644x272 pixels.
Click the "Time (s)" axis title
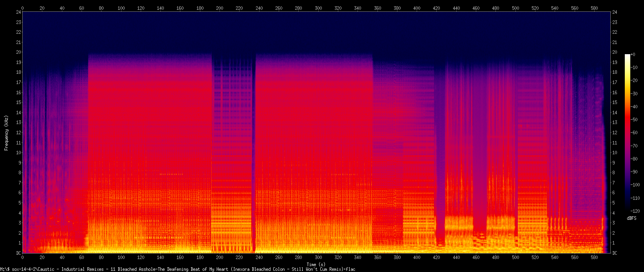[x=316, y=265]
